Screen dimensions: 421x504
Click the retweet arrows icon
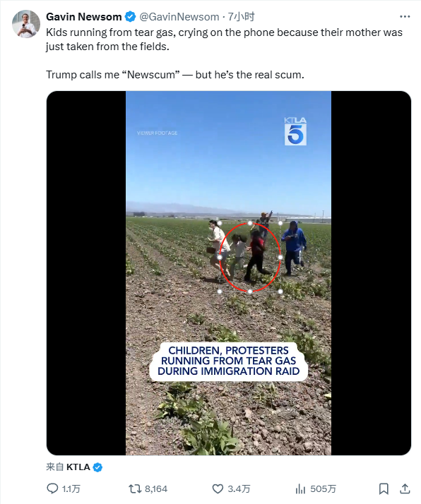(x=135, y=489)
